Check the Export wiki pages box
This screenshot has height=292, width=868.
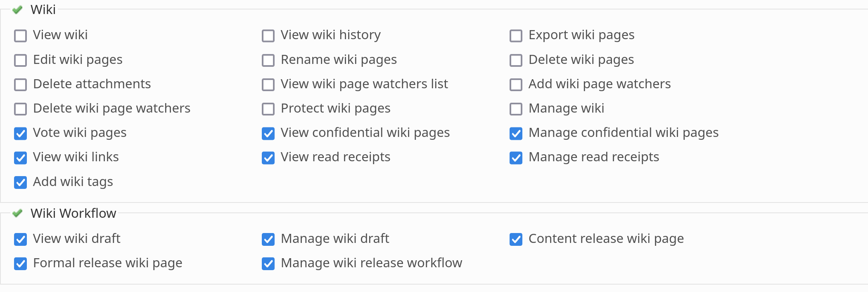[x=516, y=36]
